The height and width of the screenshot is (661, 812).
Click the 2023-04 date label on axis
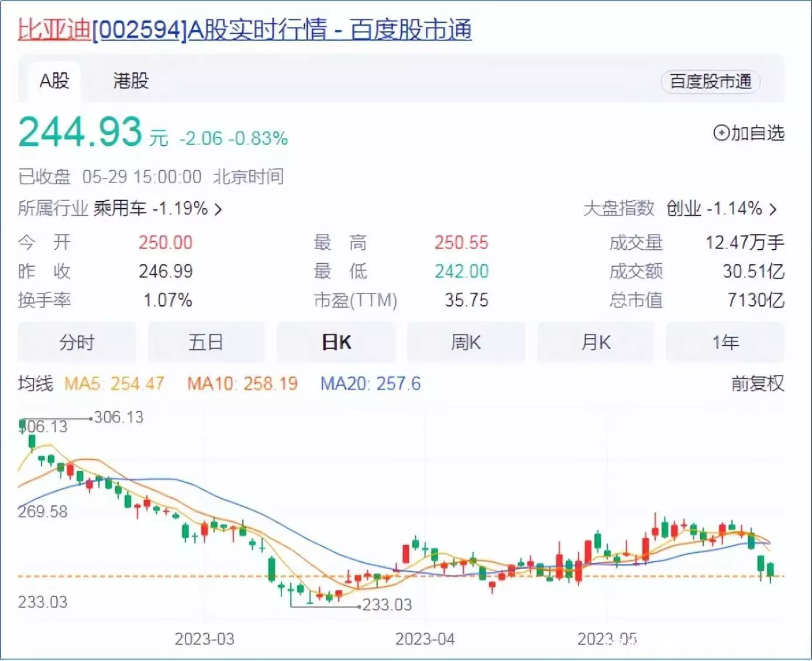pyautogui.click(x=425, y=639)
